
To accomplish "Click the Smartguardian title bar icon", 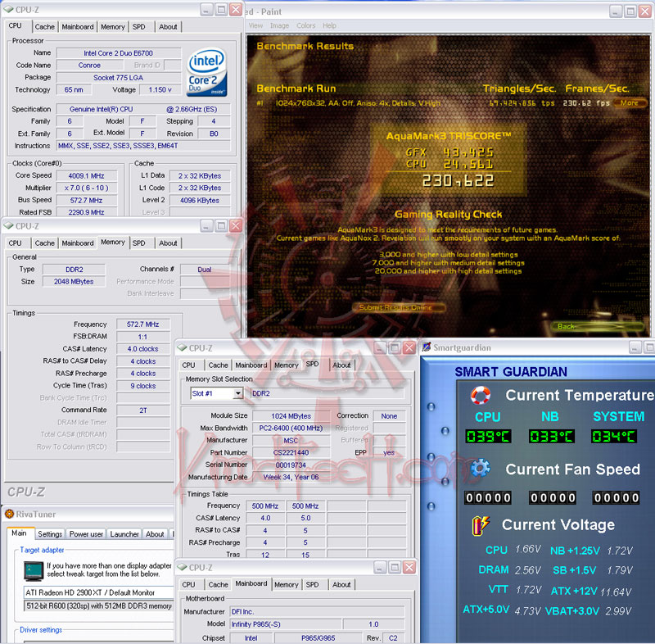I will click(427, 347).
